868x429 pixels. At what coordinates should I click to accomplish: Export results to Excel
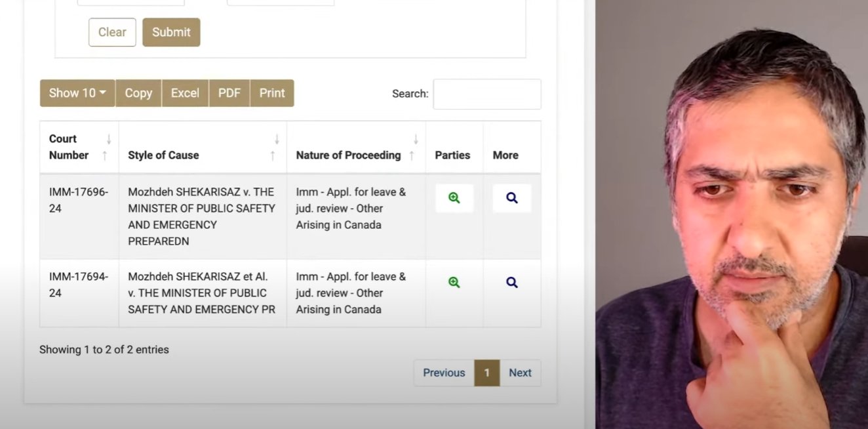click(x=185, y=93)
